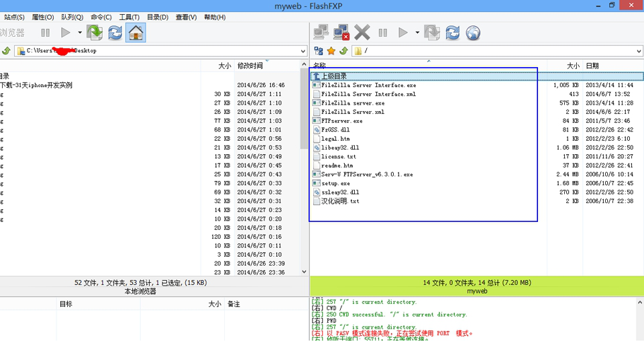Click the right pane play transfer button

[403, 32]
